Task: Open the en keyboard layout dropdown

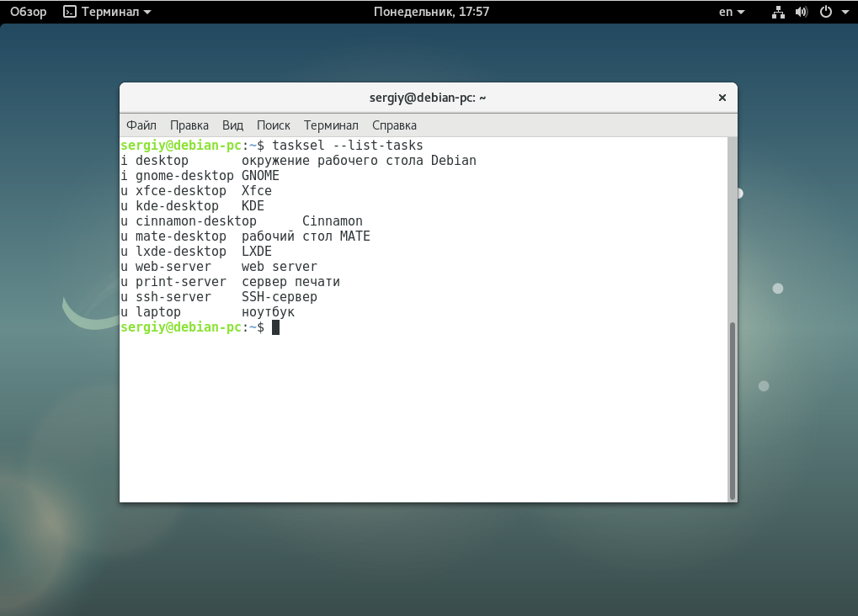Action: click(731, 12)
